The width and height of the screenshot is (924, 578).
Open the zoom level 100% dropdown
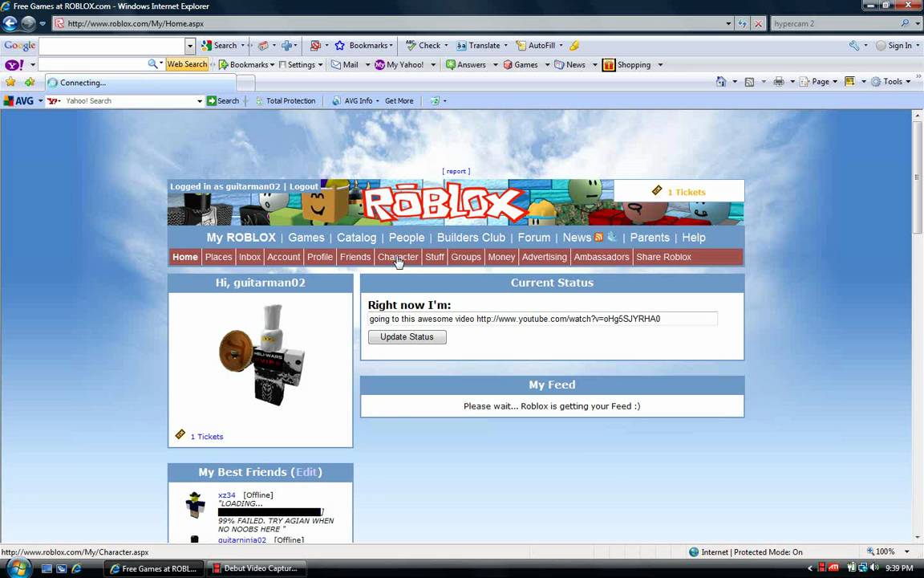pos(907,552)
